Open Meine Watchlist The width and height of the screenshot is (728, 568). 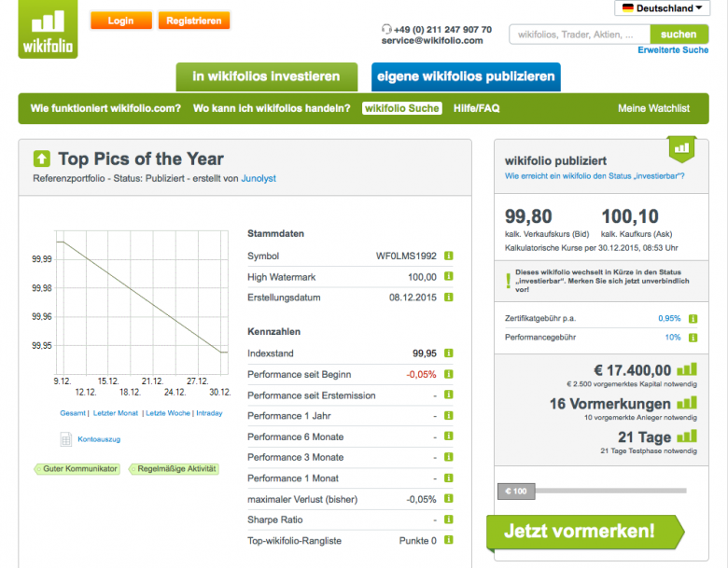(x=653, y=108)
